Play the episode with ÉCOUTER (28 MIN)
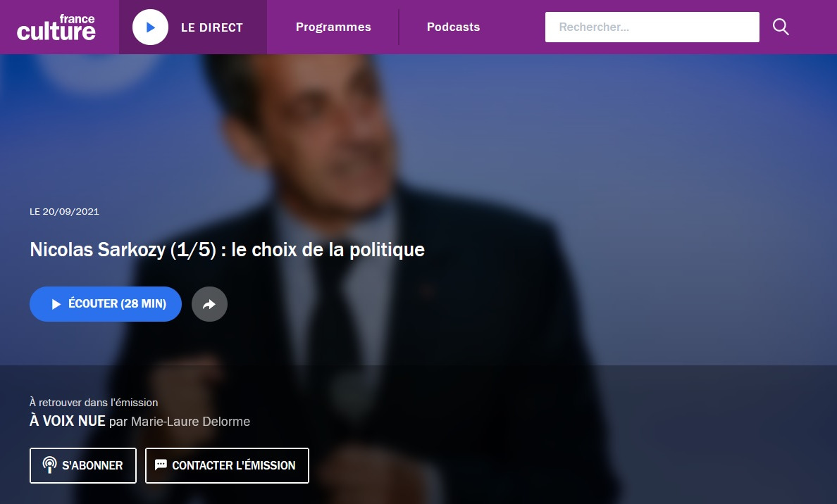The image size is (837, 504). pyautogui.click(x=106, y=304)
